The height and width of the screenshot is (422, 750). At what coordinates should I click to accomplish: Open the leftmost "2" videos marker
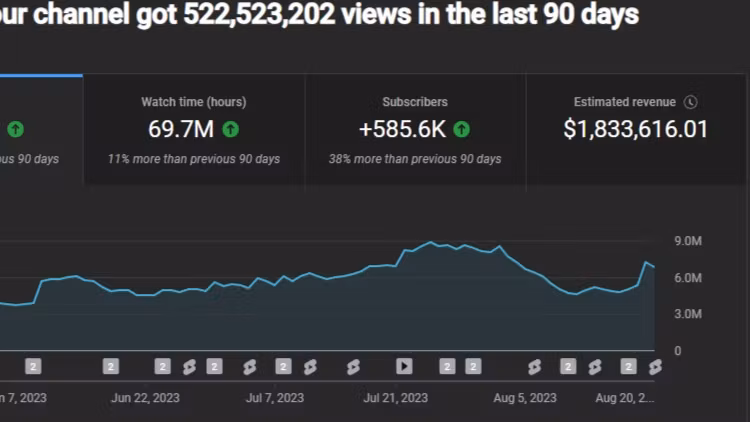pyautogui.click(x=33, y=366)
